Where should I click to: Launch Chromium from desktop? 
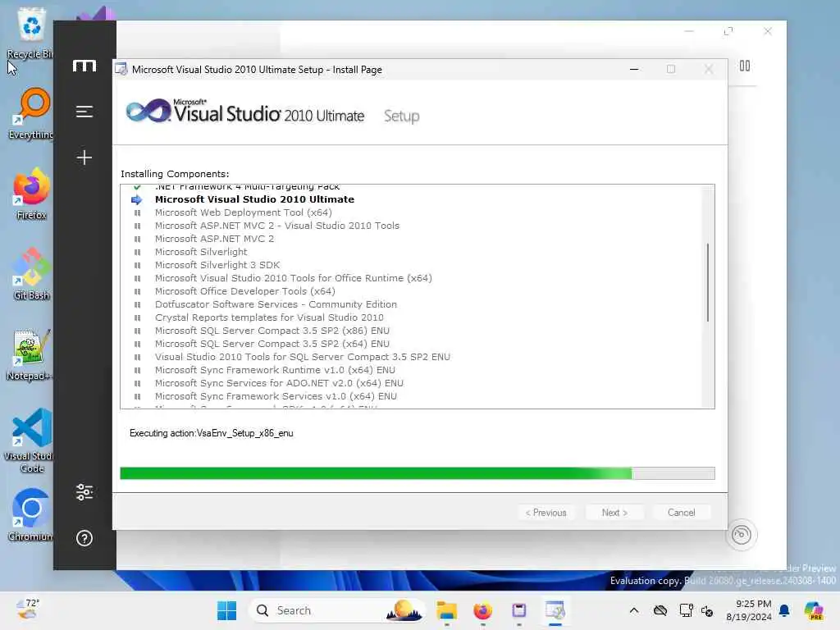point(30,515)
